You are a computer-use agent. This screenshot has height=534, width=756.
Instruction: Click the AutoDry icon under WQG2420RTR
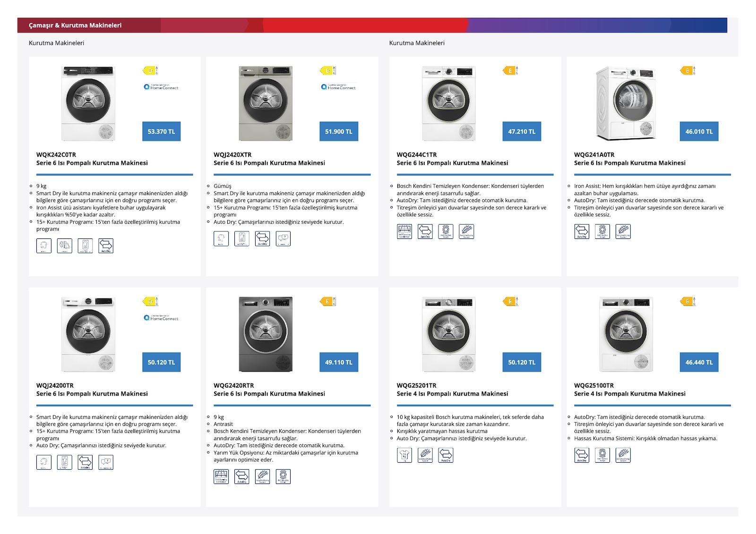point(242,476)
